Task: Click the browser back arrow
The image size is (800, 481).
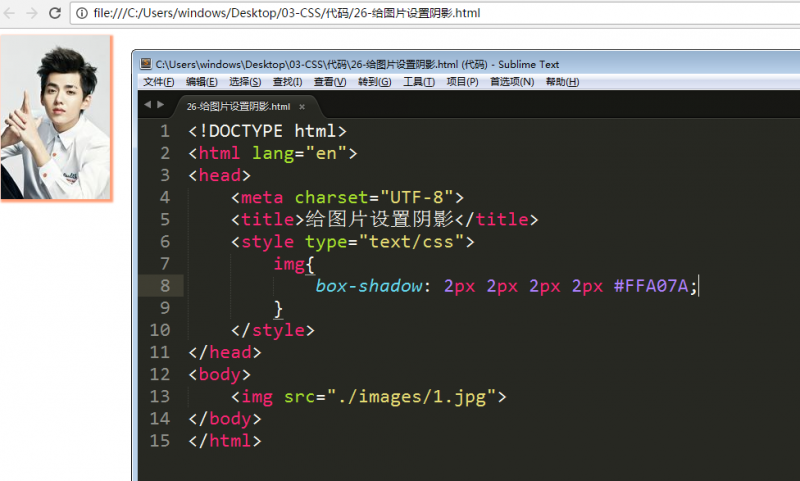Action: [x=11, y=14]
